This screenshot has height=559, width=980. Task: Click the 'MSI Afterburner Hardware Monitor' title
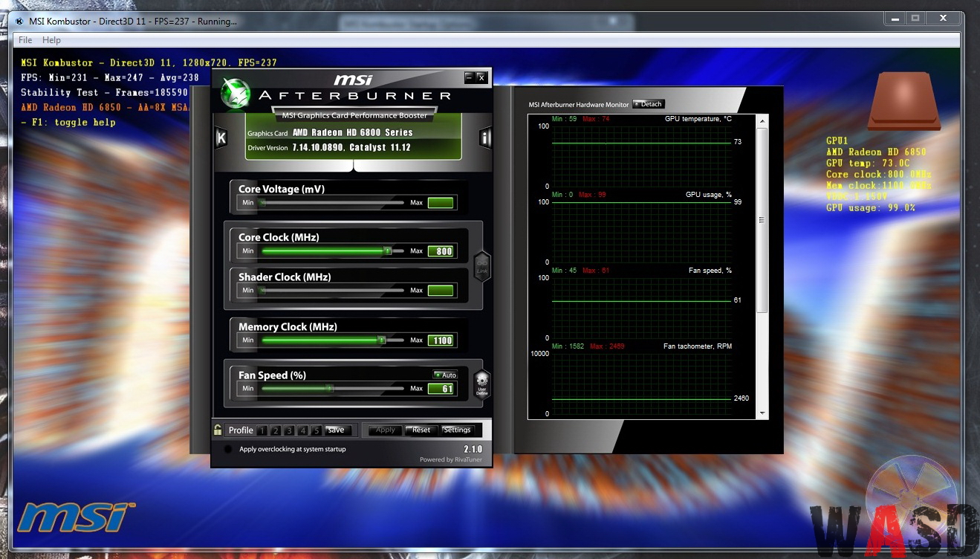(x=579, y=105)
